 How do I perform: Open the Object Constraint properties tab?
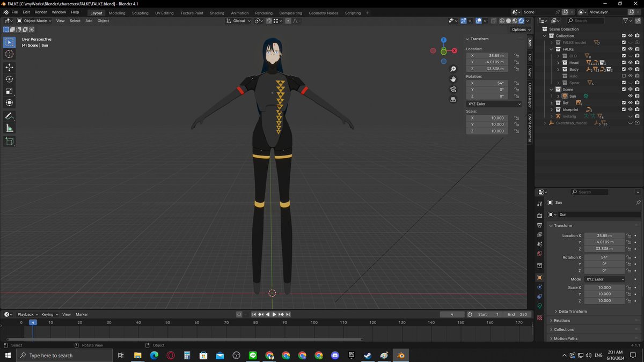tap(539, 296)
